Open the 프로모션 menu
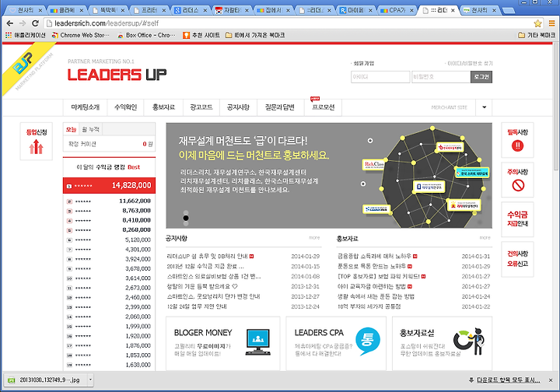This screenshot has width=560, height=392. pyautogui.click(x=323, y=107)
